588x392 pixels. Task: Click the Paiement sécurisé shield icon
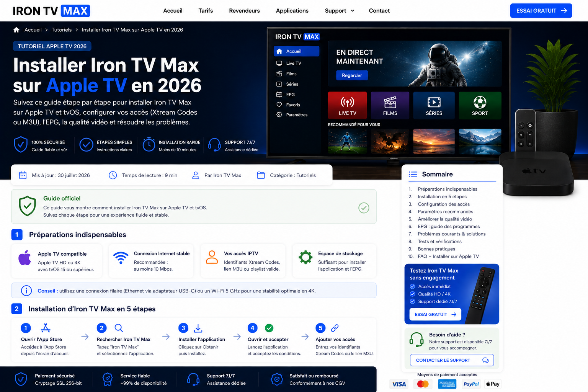(x=21, y=379)
